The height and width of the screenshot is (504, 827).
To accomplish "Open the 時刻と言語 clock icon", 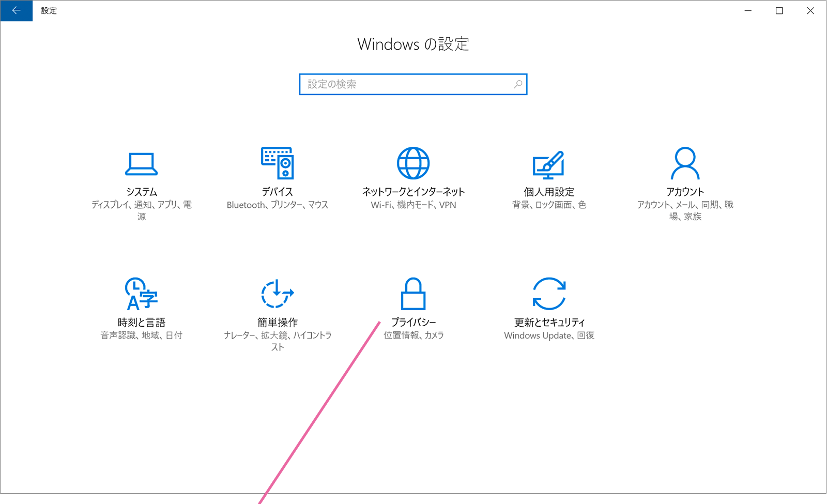I will click(141, 294).
